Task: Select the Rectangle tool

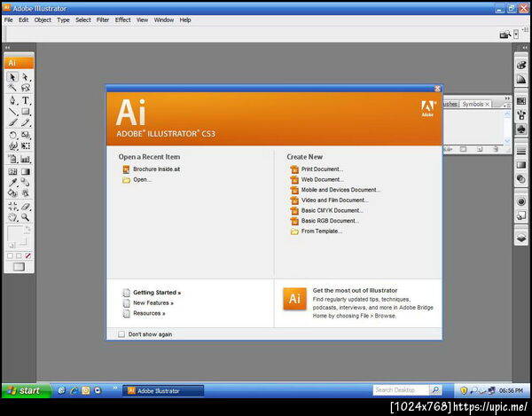Action: pyautogui.click(x=26, y=112)
